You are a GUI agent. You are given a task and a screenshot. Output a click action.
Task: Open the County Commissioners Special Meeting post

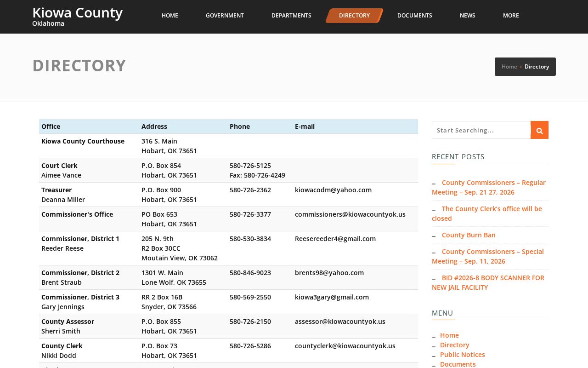488,256
